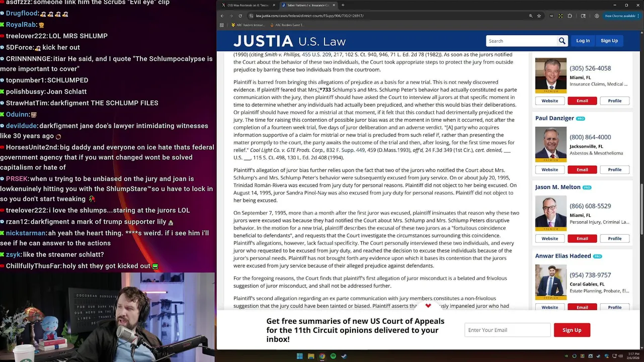
Task: Call Jason M. Melton at (866) 608-5529
Action: [x=590, y=206]
